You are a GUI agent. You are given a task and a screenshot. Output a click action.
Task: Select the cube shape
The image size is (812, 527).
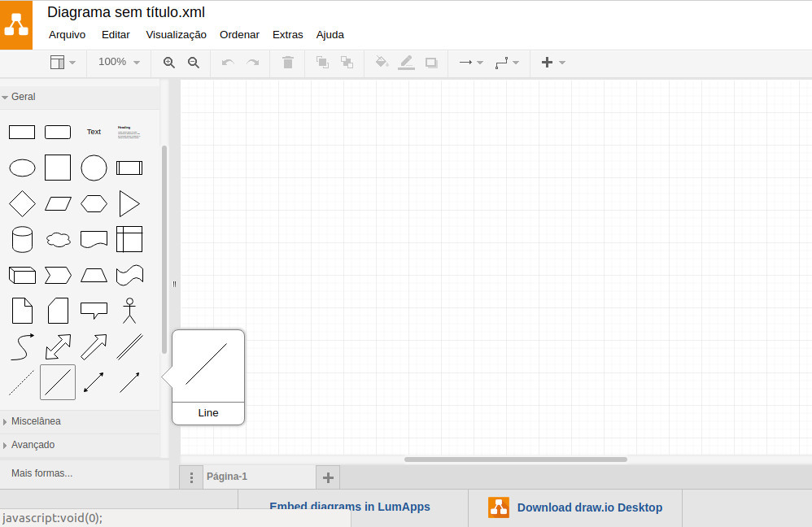[22, 275]
